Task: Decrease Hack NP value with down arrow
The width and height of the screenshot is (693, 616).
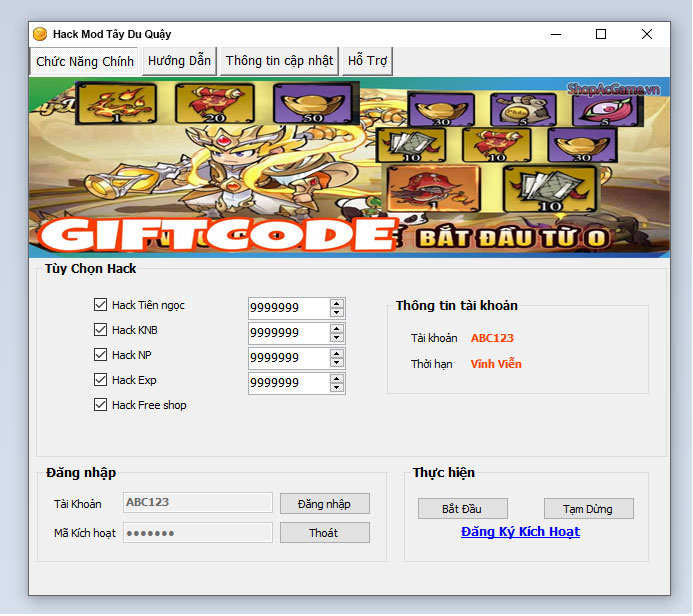Action: 337,363
